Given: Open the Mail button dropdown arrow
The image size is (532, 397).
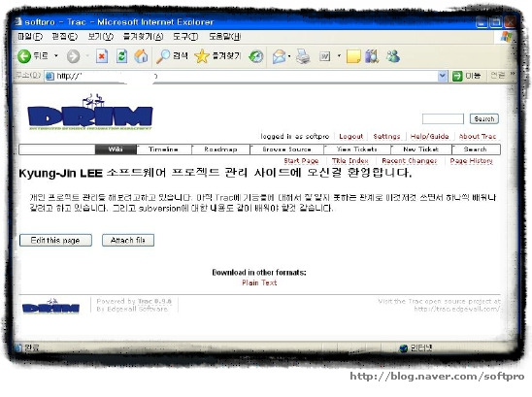Looking at the screenshot, I should tap(289, 56).
